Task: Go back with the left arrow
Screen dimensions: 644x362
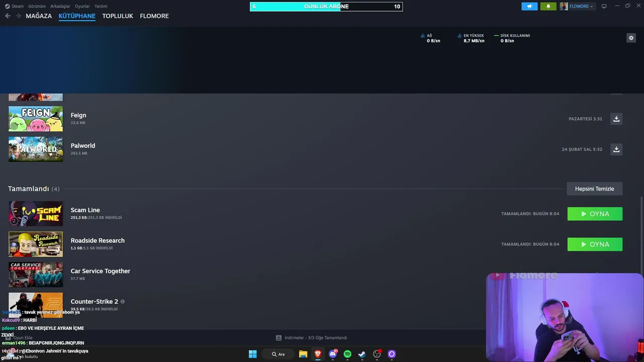Action: pyautogui.click(x=8, y=16)
